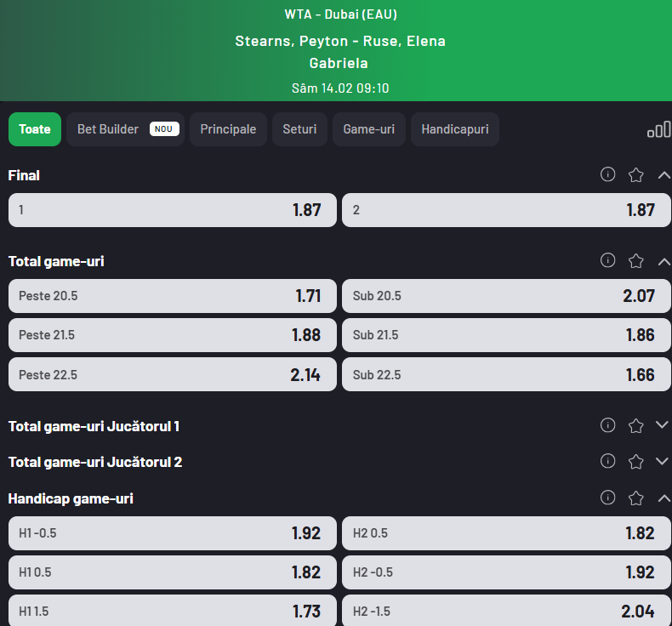Bet on player 1 at 1.87
The image size is (672, 626).
coord(173,210)
